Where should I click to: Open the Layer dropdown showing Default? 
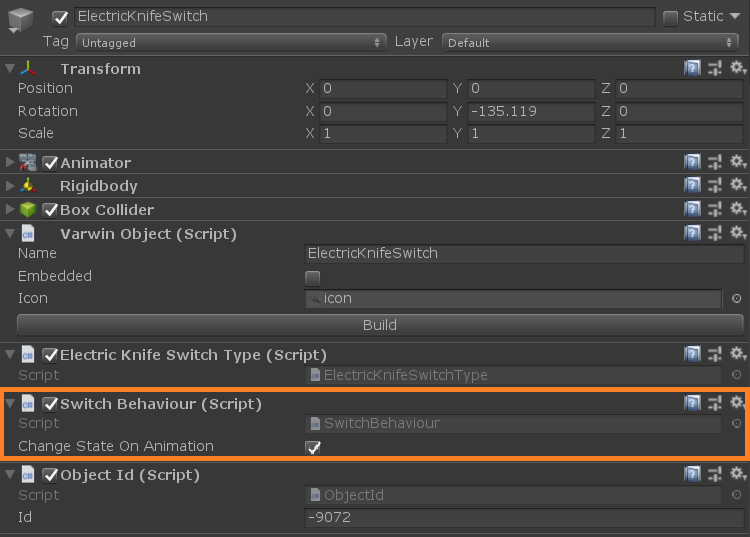[x=591, y=42]
